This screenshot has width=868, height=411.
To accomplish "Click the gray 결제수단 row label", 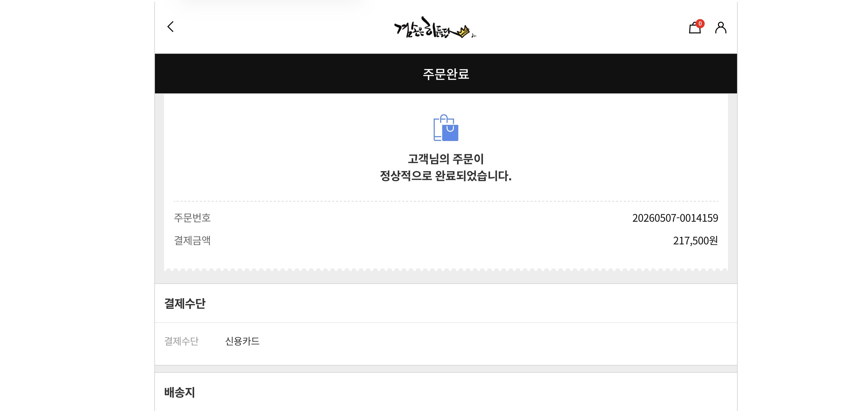I will pos(181,341).
